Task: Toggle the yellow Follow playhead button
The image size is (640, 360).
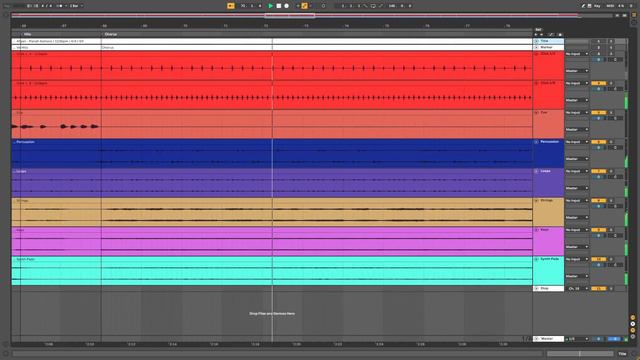Action: tap(231, 6)
